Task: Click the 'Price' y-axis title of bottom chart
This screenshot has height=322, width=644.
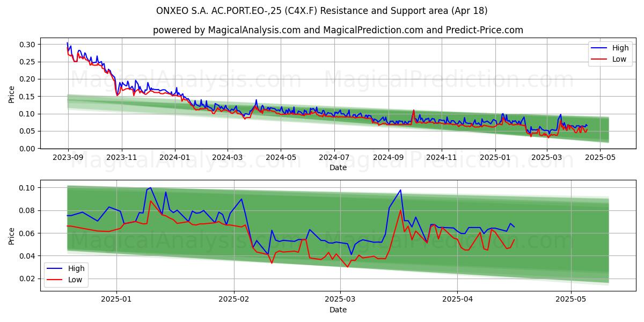Action: pos(12,236)
